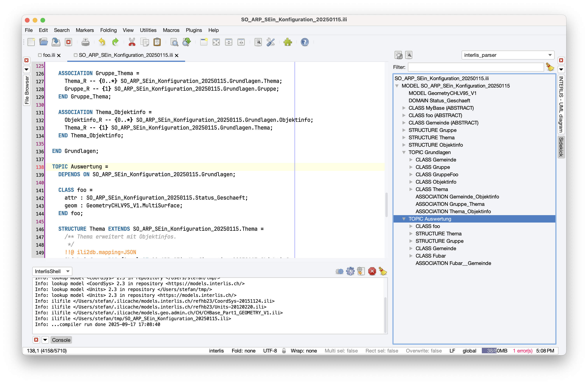
Task: Select ASSOCIATION Fubar__Gemeinde in the tree
Action: point(453,263)
